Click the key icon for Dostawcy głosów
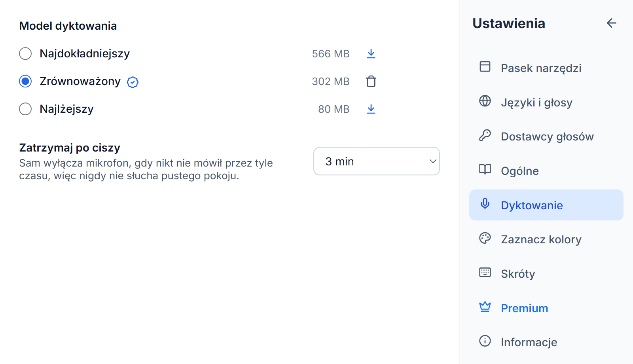Screen dimensions: 633x364 click(485, 135)
